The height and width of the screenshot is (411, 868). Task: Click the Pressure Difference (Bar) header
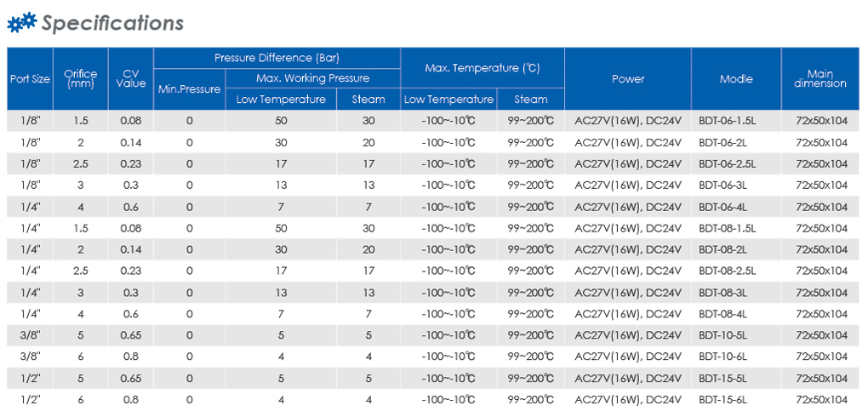pos(277,58)
